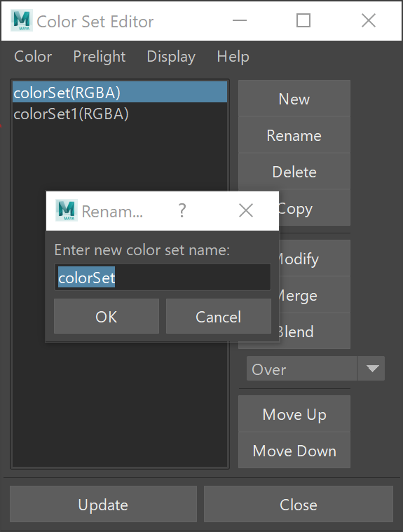Image resolution: width=403 pixels, height=532 pixels.
Task: Select the colorSet(RGBA) list entry
Action: 120,93
